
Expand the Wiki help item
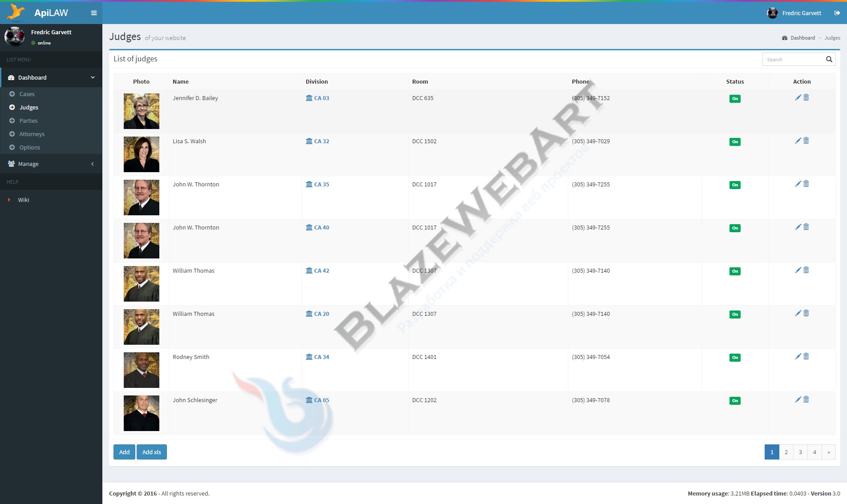(24, 200)
